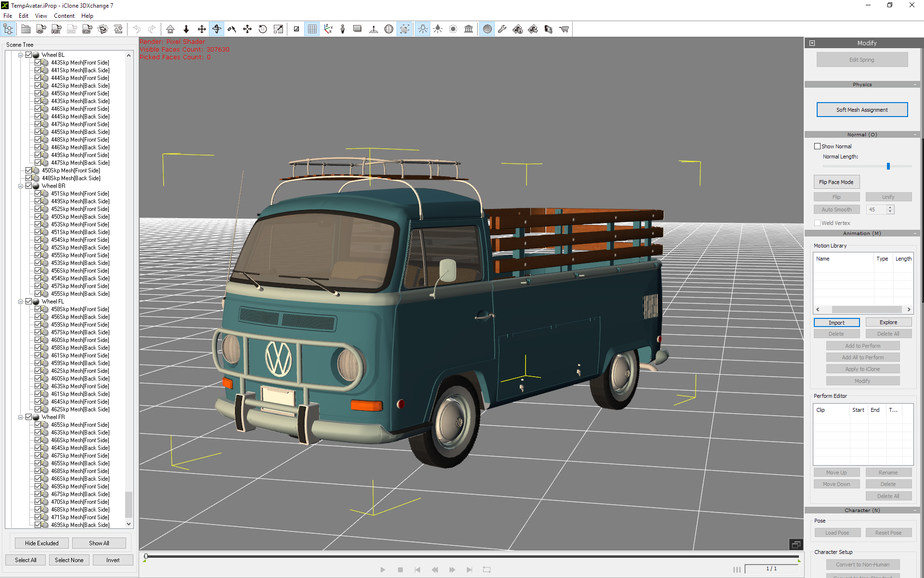Collapse the Wheel FR tree node

coord(21,417)
